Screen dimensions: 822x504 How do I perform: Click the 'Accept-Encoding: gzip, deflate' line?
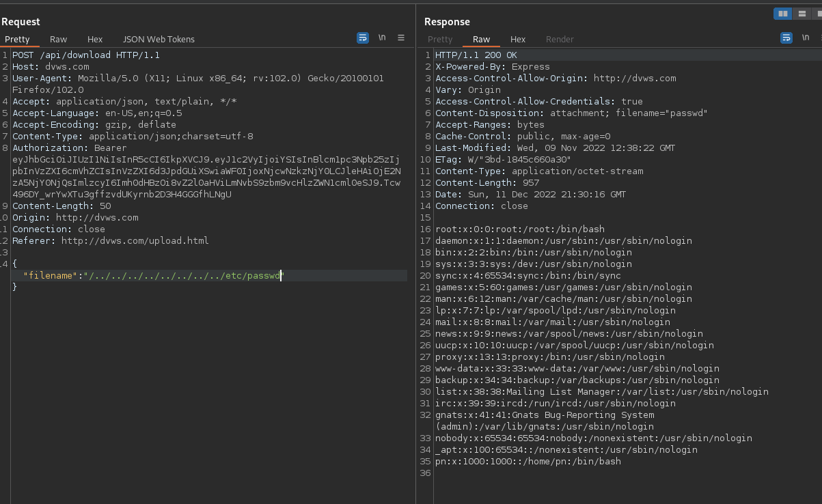[x=94, y=125]
